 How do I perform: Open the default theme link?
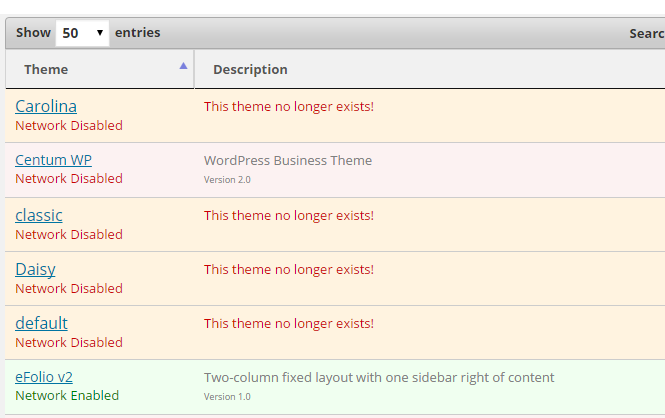tap(41, 323)
